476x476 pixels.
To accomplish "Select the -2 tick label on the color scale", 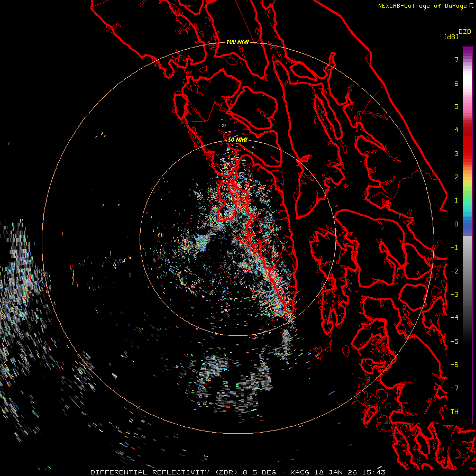I will click(x=454, y=271).
